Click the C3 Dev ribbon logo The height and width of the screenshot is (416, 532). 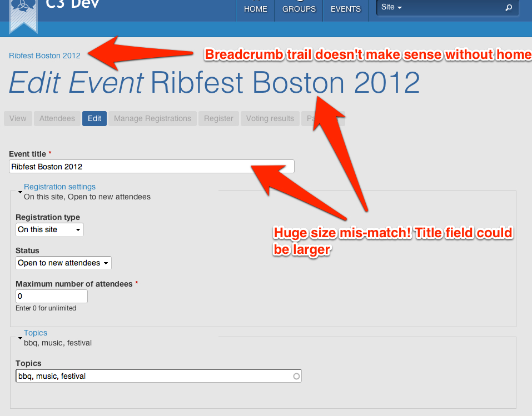(x=23, y=16)
